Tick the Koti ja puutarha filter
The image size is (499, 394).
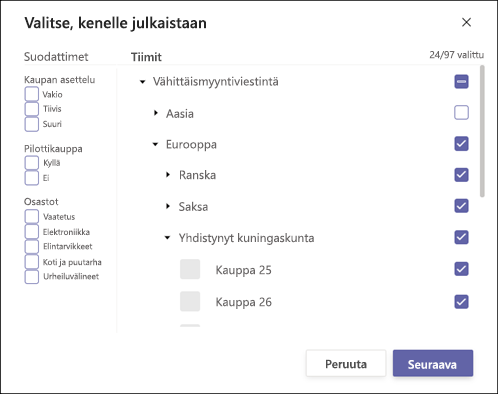[x=32, y=262]
